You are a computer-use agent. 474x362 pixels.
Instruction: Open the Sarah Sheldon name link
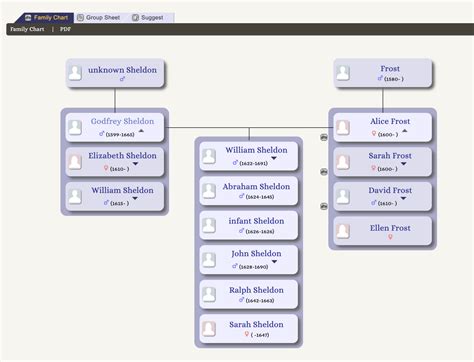pyautogui.click(x=256, y=324)
